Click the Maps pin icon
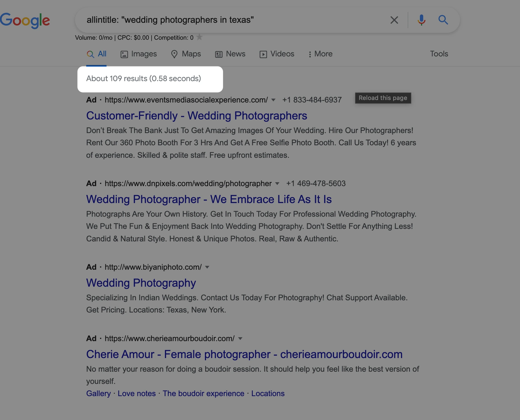Viewport: 520px width, 420px height. click(x=174, y=54)
